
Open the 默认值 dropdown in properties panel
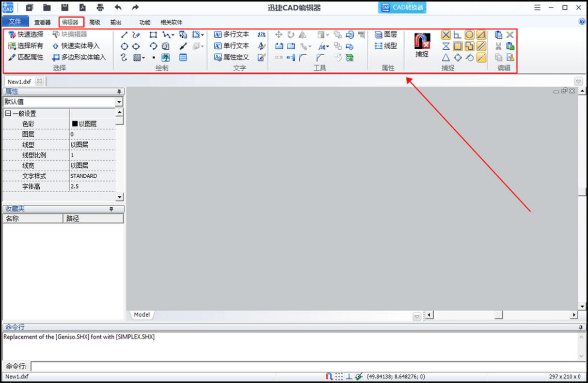tap(119, 102)
